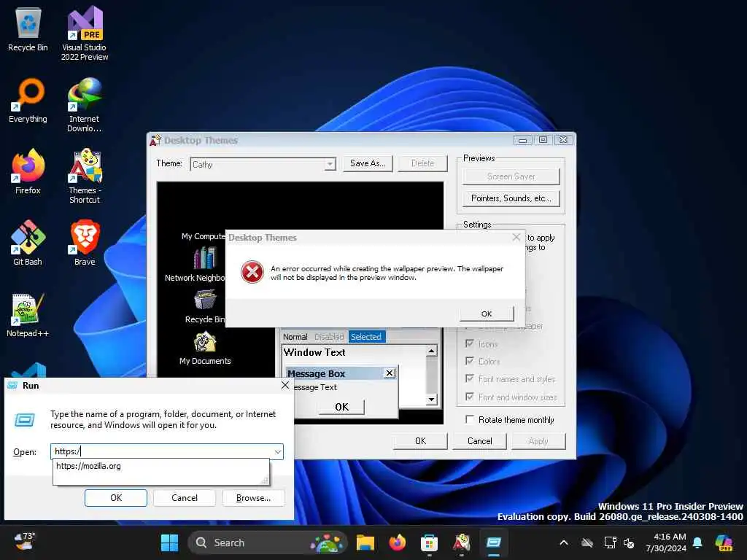Select Internet Download Manager desktop icon

[x=85, y=105]
